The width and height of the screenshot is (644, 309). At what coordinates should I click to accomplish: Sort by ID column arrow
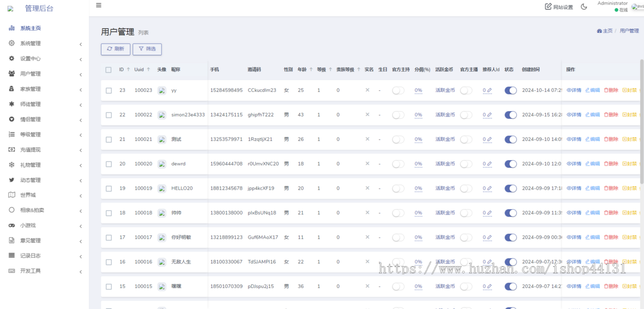(x=128, y=70)
